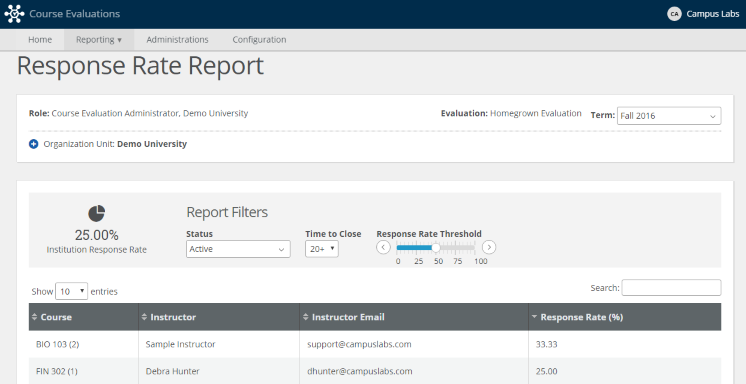Sort the table by Instructor Email column

point(414,317)
